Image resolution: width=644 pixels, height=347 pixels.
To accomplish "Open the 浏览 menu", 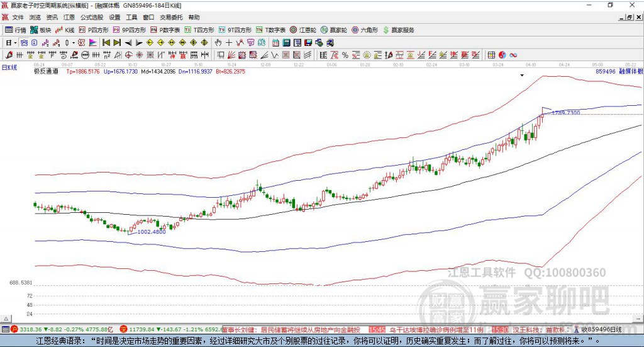I will click(x=35, y=17).
